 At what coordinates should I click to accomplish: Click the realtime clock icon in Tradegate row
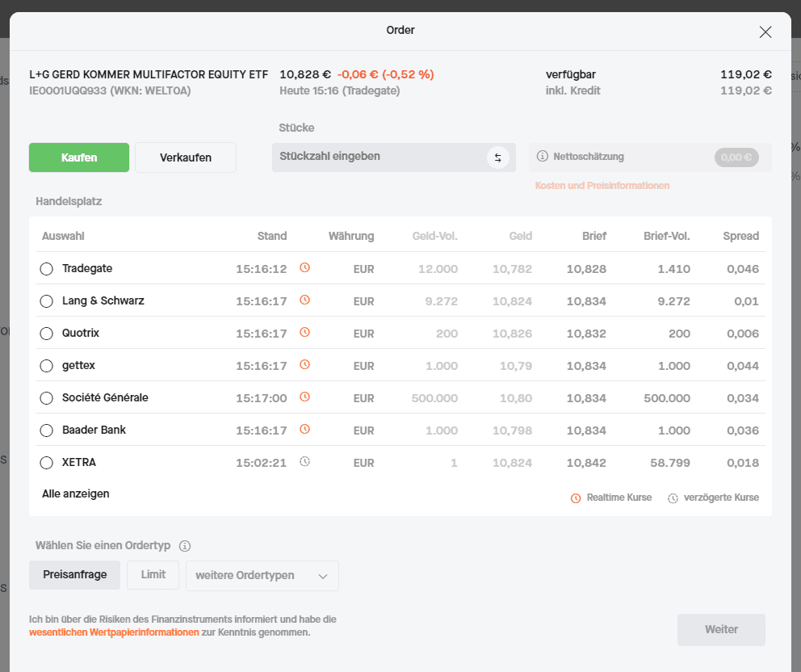304,268
